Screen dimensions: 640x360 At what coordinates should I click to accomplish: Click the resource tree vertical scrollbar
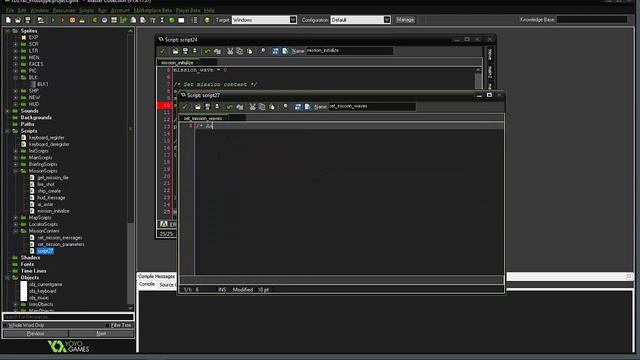coord(131,169)
